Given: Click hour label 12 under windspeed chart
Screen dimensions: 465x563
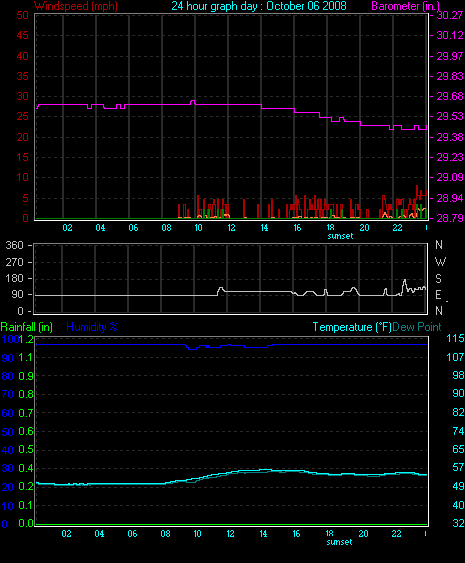Looking at the screenshot, I should coord(231,228).
